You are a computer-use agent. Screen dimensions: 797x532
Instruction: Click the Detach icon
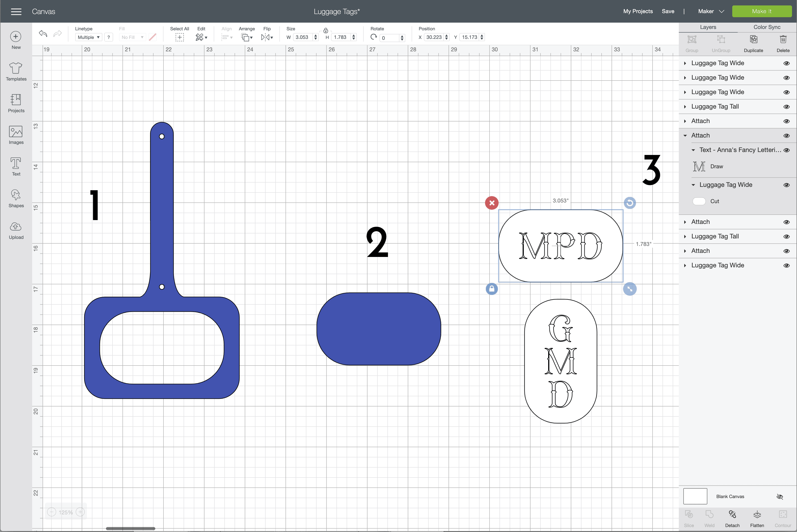732,515
